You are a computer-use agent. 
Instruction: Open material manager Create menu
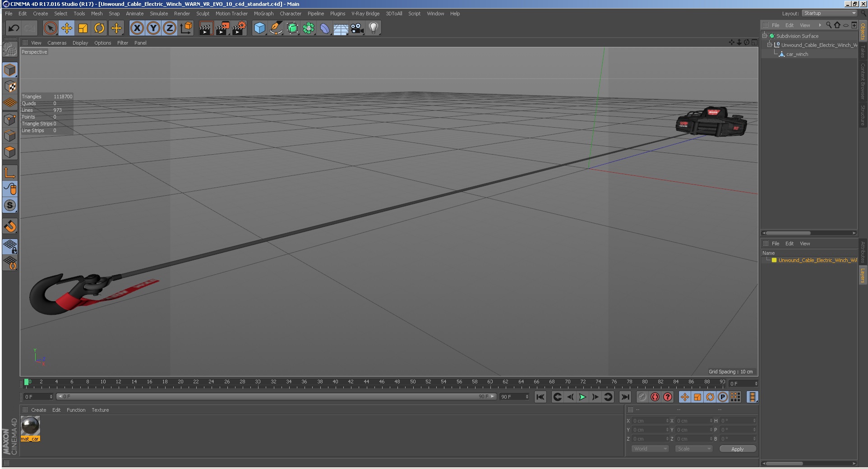[38, 410]
